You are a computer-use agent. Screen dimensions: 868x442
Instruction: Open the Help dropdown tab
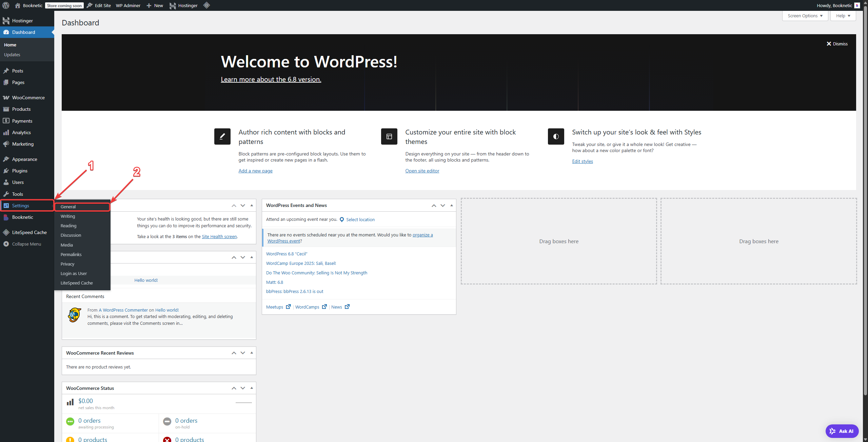coord(843,16)
